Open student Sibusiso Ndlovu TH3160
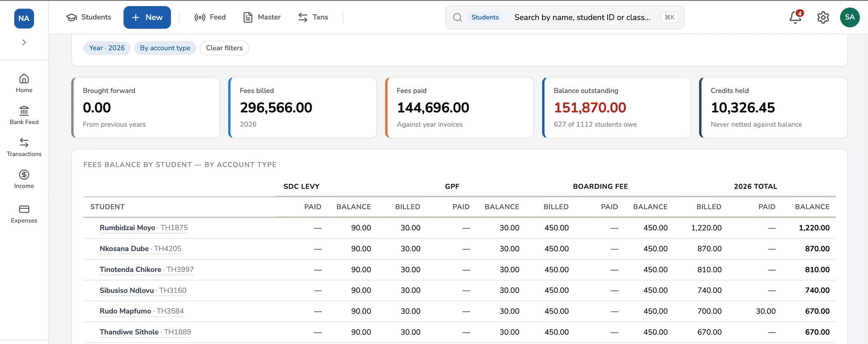The width and height of the screenshot is (868, 344). click(143, 290)
